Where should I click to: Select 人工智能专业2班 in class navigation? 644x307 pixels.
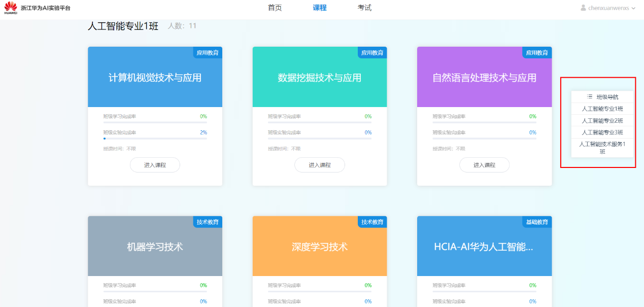(x=602, y=121)
